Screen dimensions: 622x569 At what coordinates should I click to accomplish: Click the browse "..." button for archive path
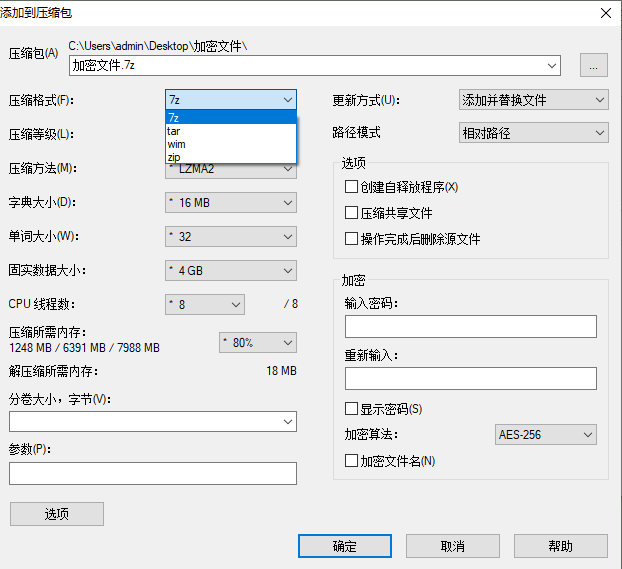(593, 65)
